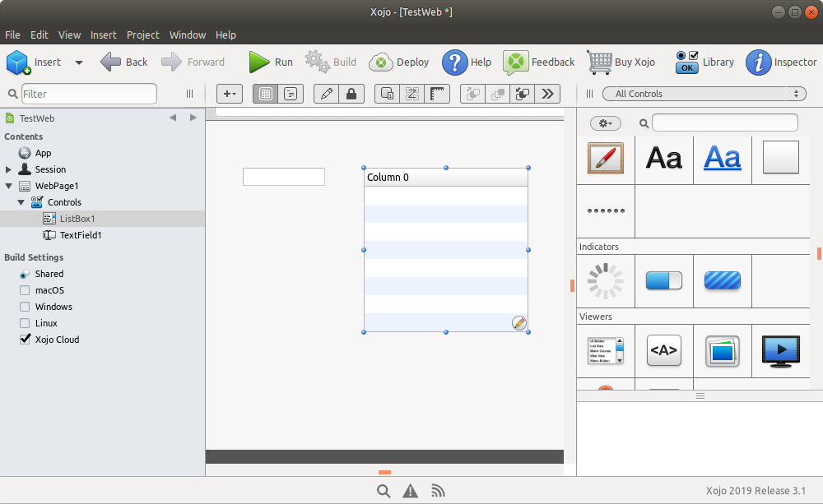823x504 pixels.
Task: Enable the Linux build checkbox
Action: 25,323
